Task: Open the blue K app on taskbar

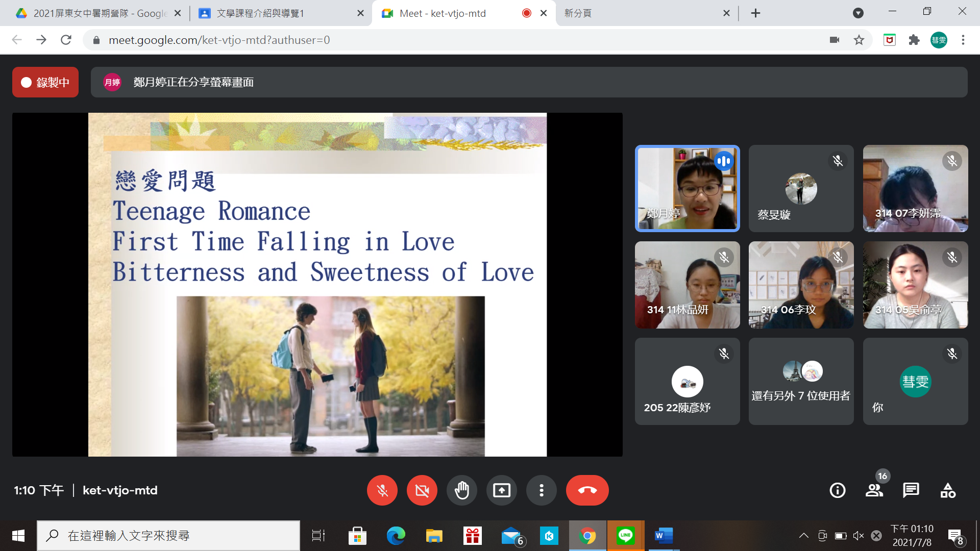Action: [549, 536]
